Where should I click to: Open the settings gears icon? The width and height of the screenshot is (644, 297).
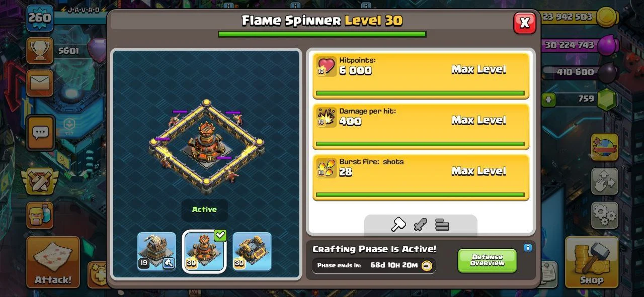(605, 215)
